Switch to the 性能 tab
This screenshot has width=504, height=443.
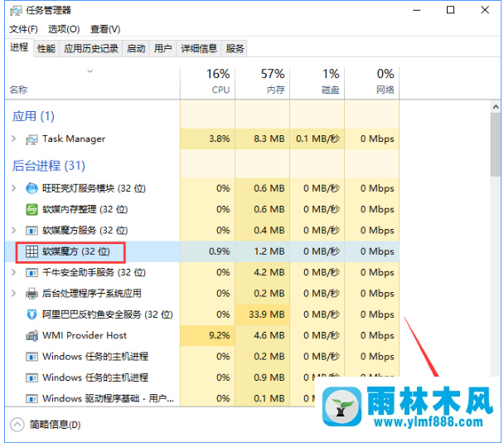[x=46, y=49]
